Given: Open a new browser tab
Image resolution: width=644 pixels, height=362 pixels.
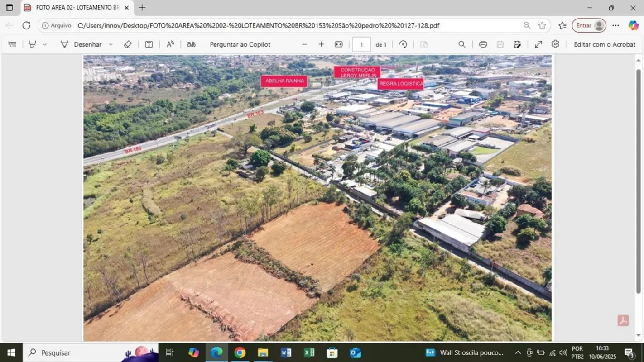Looking at the screenshot, I should click(142, 7).
